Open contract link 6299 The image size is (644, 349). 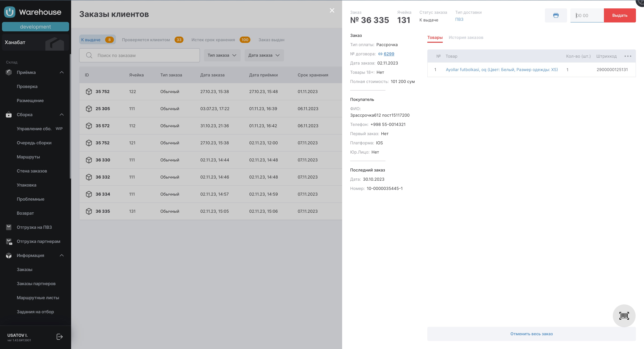pos(389,54)
